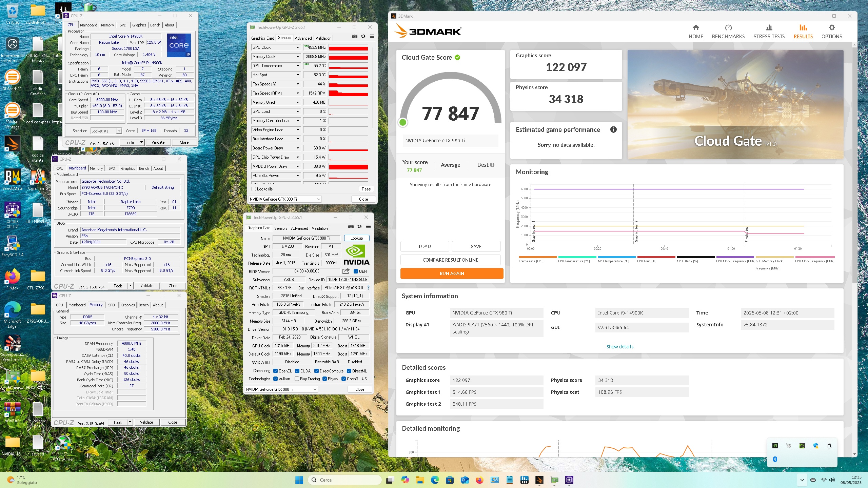Click the camera icon in GPU-Z Graphics Card window
The width and height of the screenshot is (868, 488).
pos(351,227)
